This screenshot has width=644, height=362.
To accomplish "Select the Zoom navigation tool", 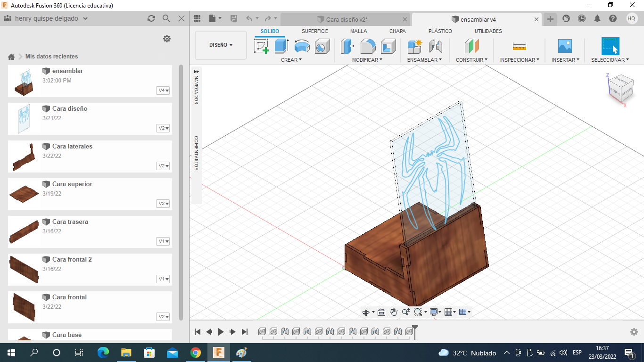I will point(405,312).
